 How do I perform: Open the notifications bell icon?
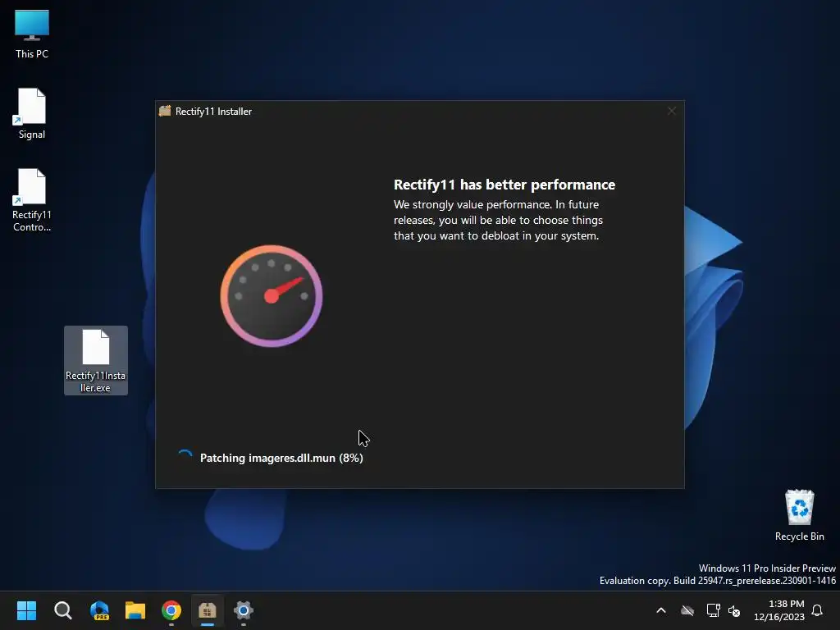click(817, 610)
